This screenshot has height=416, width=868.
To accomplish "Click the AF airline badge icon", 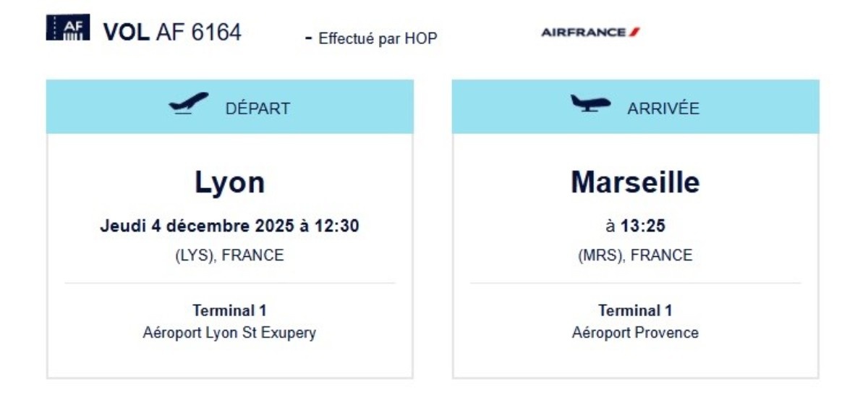I will tap(68, 27).
